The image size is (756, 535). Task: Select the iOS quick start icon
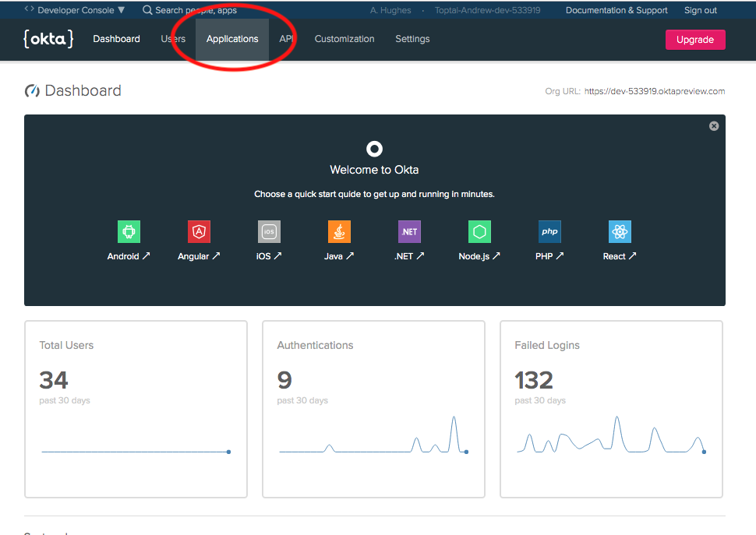[269, 232]
